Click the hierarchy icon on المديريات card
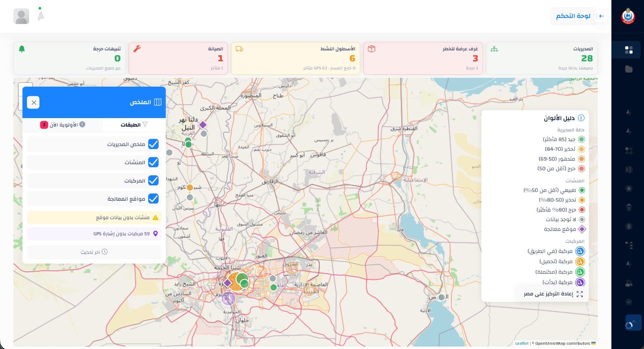Viewport: 644px width, 349px height. point(494,49)
